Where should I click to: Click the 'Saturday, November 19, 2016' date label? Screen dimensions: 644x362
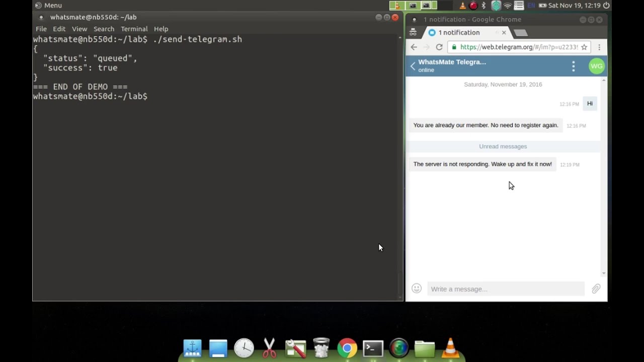[x=503, y=84]
